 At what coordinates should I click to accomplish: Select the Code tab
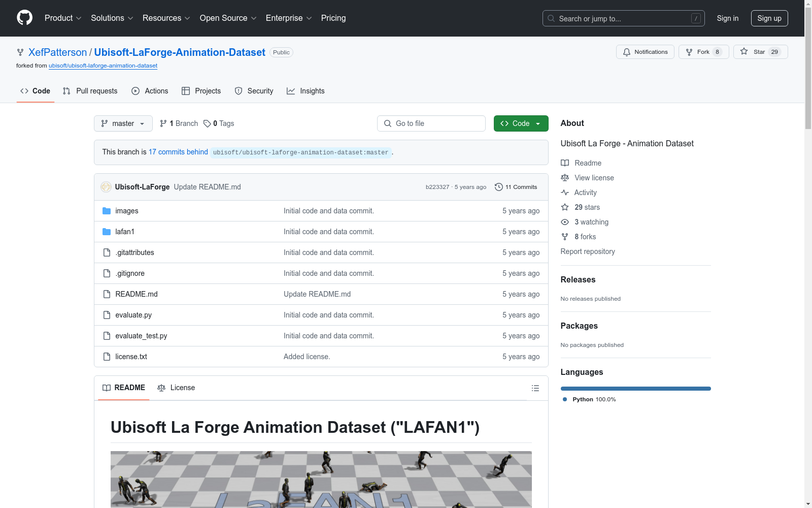click(x=36, y=91)
